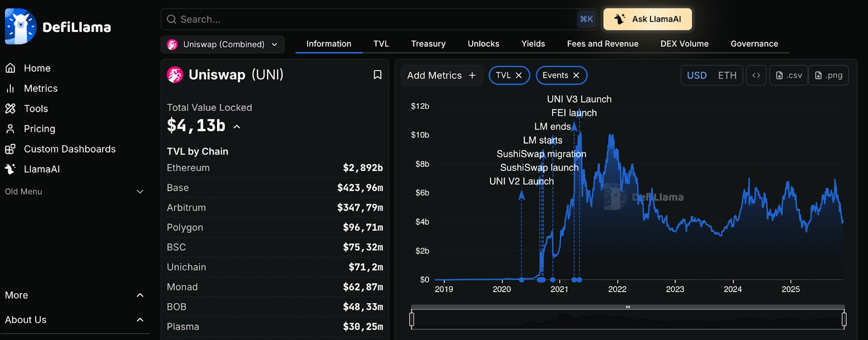The width and height of the screenshot is (868, 340).
Task: Select USD chart denomination
Action: coord(697,75)
